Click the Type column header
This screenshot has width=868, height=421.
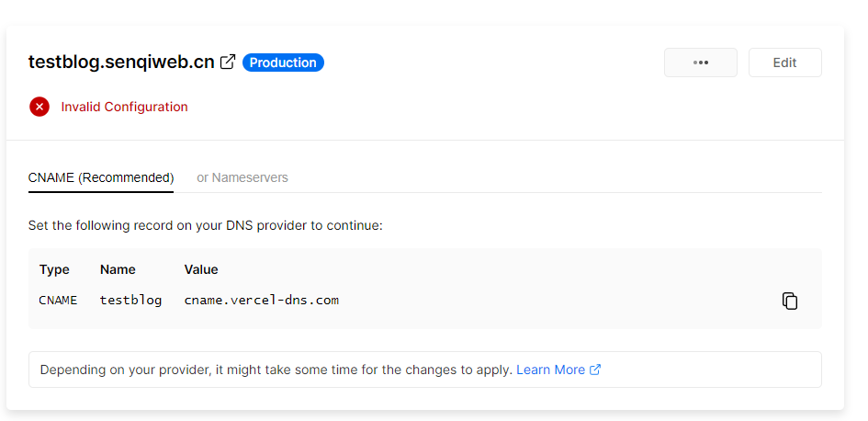[x=54, y=269]
